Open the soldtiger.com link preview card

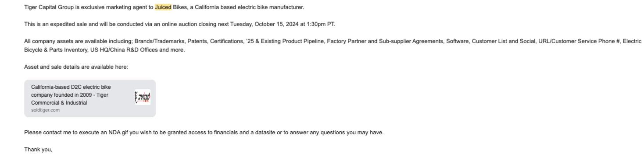[90, 98]
